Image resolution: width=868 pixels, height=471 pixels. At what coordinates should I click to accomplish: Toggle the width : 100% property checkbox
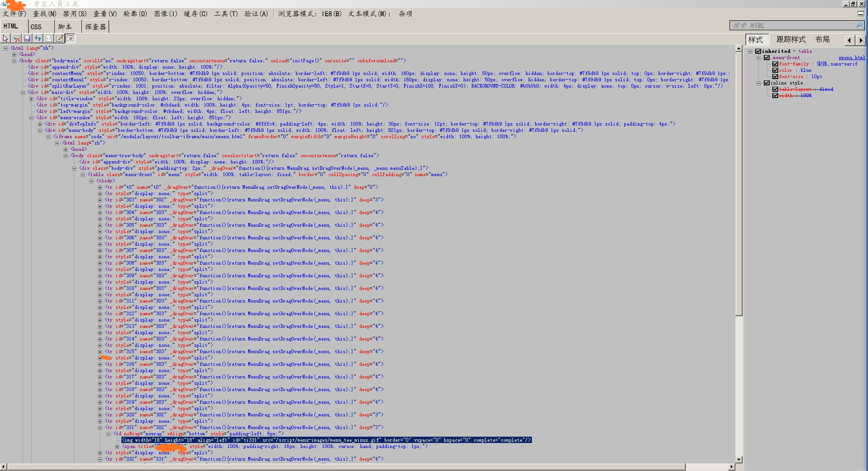(x=775, y=96)
